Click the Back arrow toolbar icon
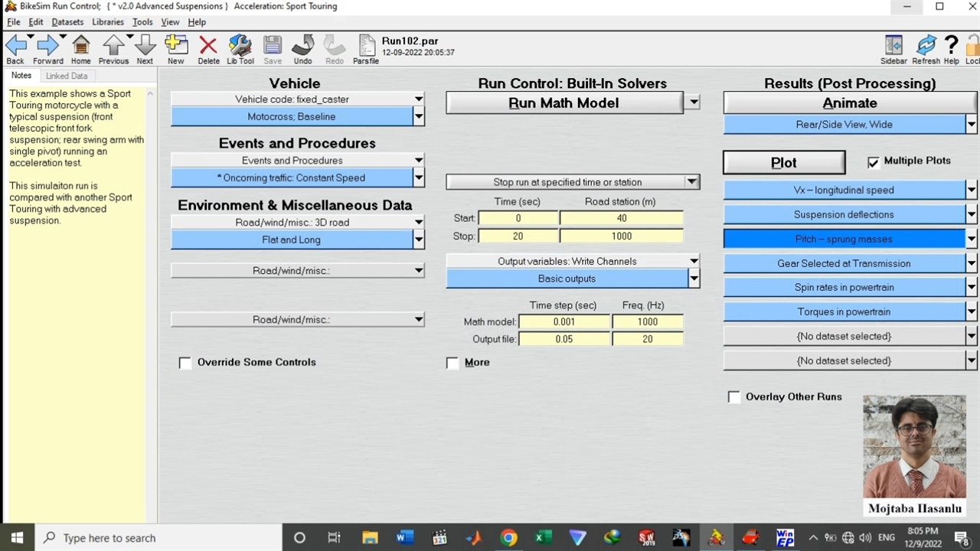The width and height of the screenshot is (980, 551). pyautogui.click(x=15, y=46)
